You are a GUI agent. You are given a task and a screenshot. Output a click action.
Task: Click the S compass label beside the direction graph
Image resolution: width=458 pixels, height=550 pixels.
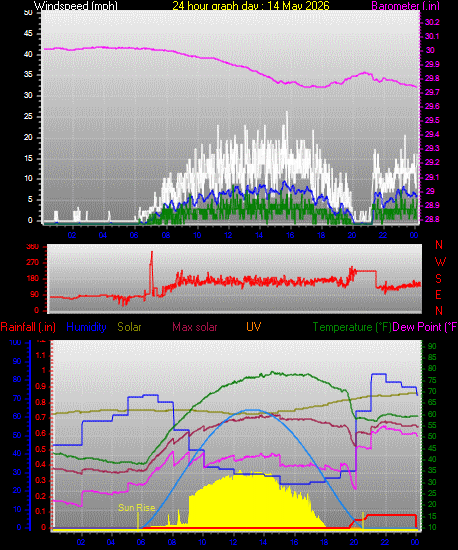(x=438, y=279)
